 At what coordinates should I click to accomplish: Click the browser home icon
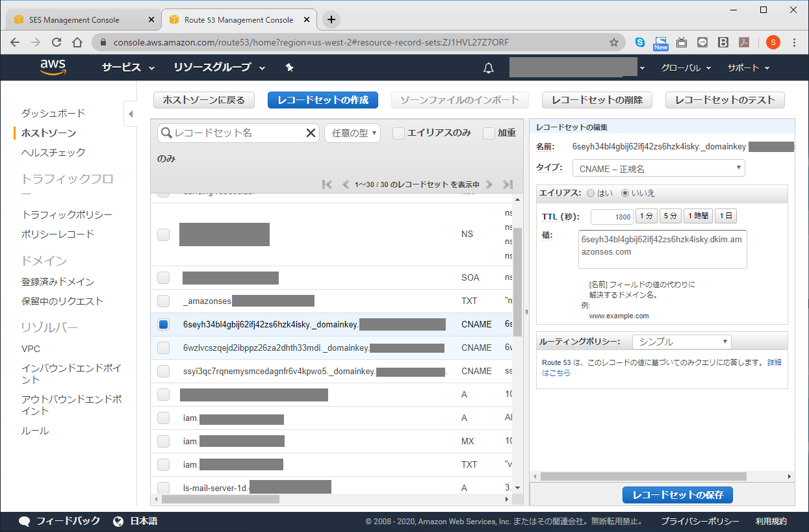[x=77, y=42]
